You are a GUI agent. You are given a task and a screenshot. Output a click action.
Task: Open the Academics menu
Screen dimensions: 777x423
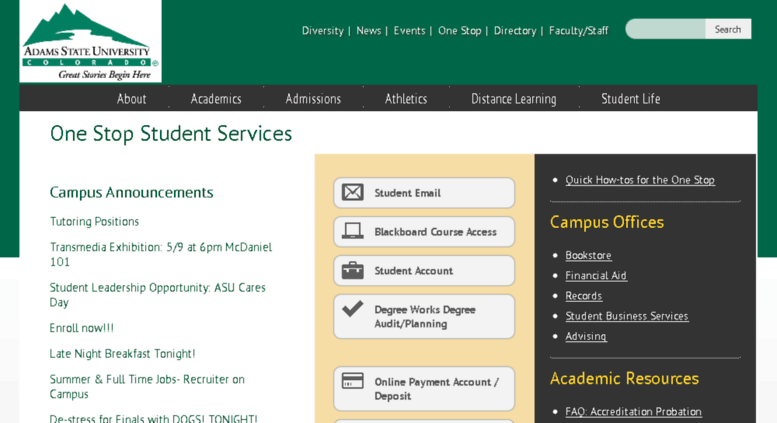[x=216, y=99]
